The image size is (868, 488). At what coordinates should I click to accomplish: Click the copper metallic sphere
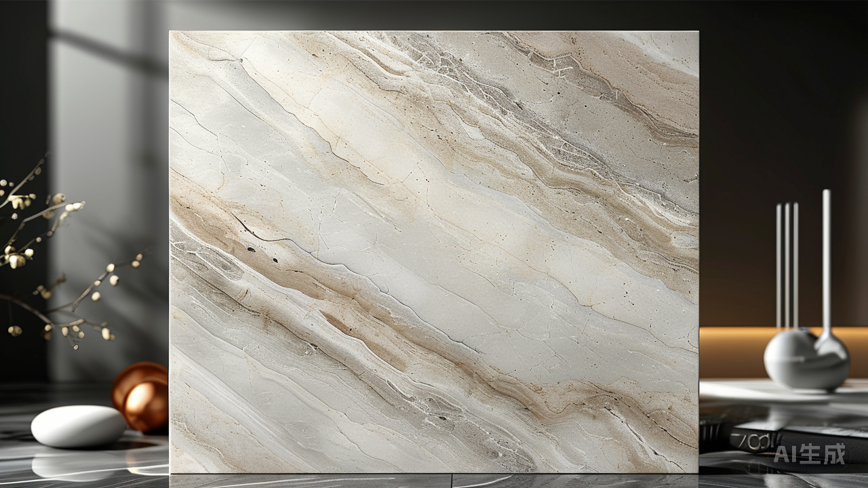coord(142,396)
